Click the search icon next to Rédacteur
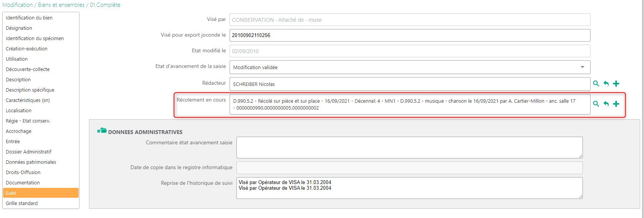Viewport: 644px width, 218px height. click(596, 84)
